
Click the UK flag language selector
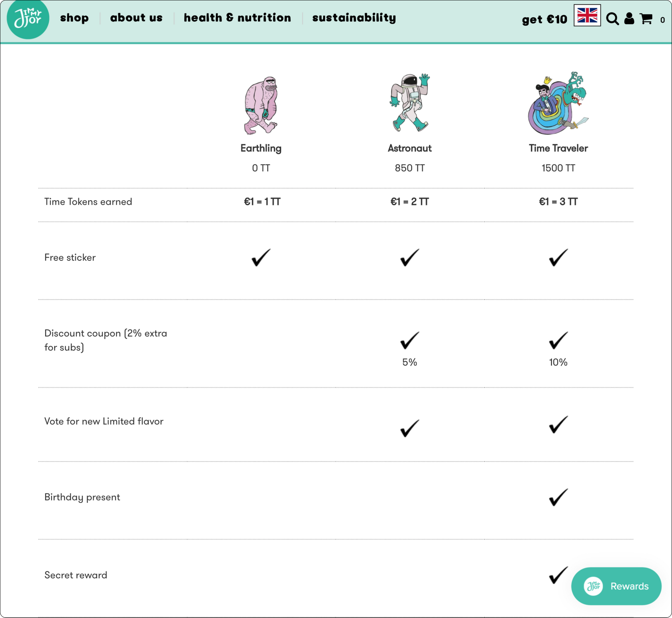[x=587, y=15]
